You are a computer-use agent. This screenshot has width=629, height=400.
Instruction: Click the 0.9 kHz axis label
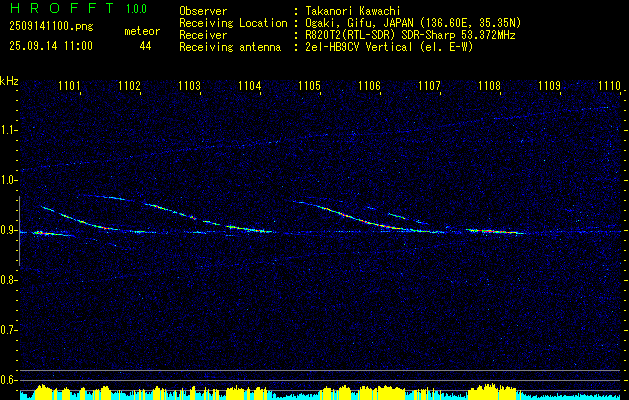click(x=8, y=230)
